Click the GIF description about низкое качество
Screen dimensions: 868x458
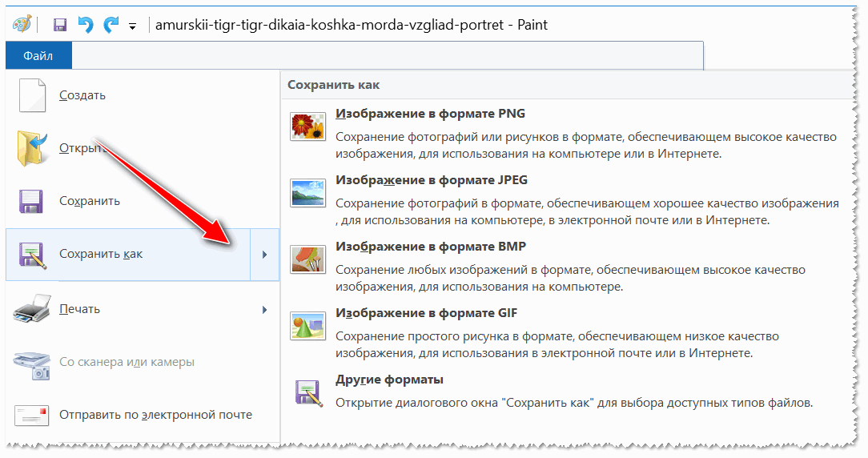coord(557,344)
